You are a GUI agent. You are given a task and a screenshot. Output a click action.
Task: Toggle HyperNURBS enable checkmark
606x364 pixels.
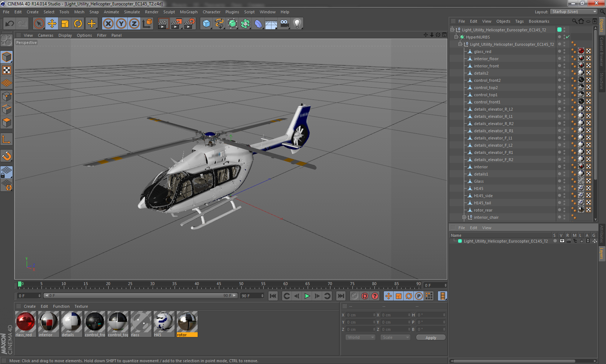coord(568,37)
